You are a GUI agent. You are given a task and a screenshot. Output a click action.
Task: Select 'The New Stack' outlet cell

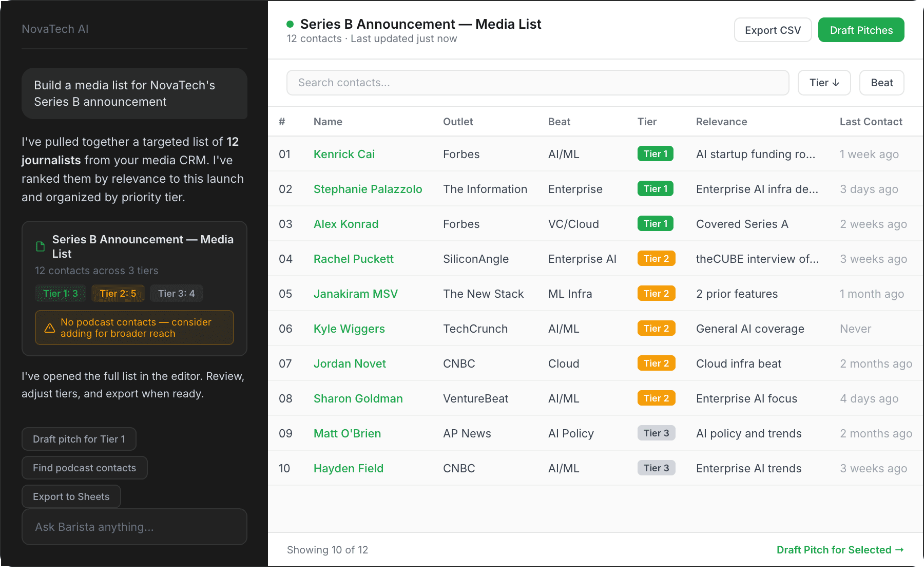[x=484, y=294]
